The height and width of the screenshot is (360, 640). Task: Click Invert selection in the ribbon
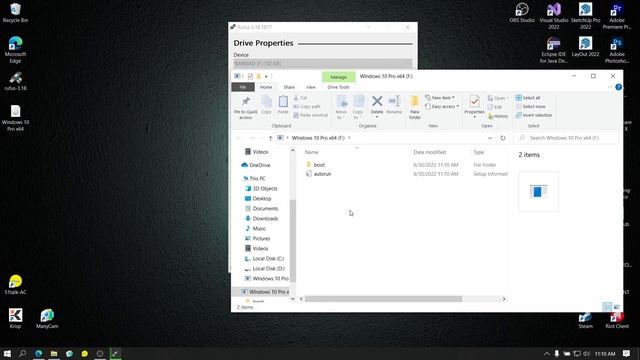coord(533,115)
